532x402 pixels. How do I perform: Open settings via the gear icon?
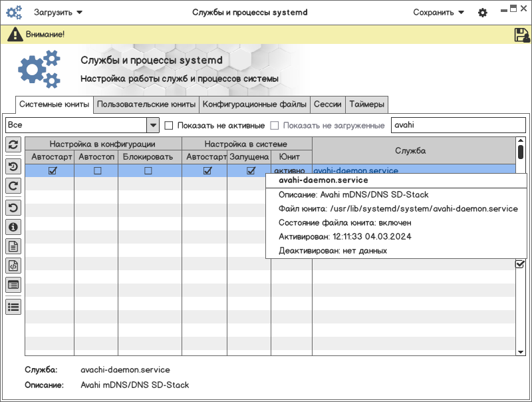pos(483,13)
